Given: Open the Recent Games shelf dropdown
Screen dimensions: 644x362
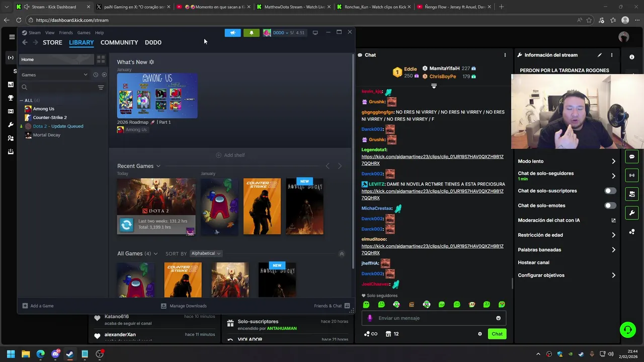Looking at the screenshot, I should pyautogui.click(x=158, y=166).
